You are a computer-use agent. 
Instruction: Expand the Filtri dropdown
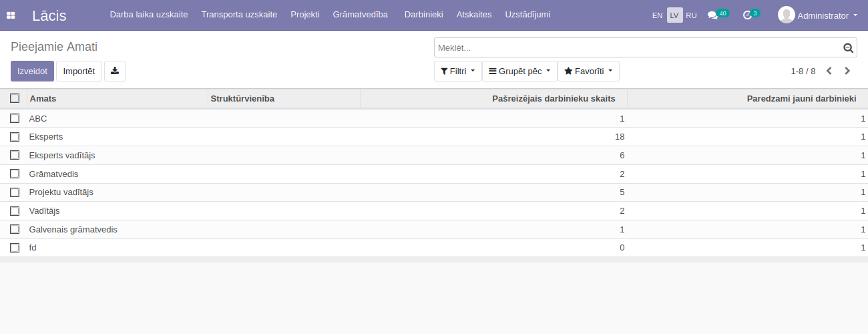click(457, 71)
